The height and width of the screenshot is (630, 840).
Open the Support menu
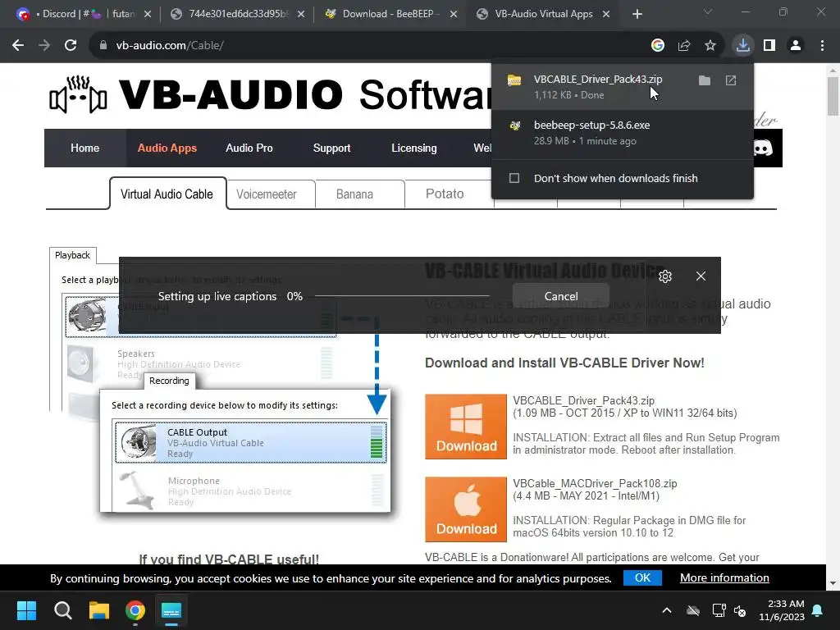[x=331, y=148]
